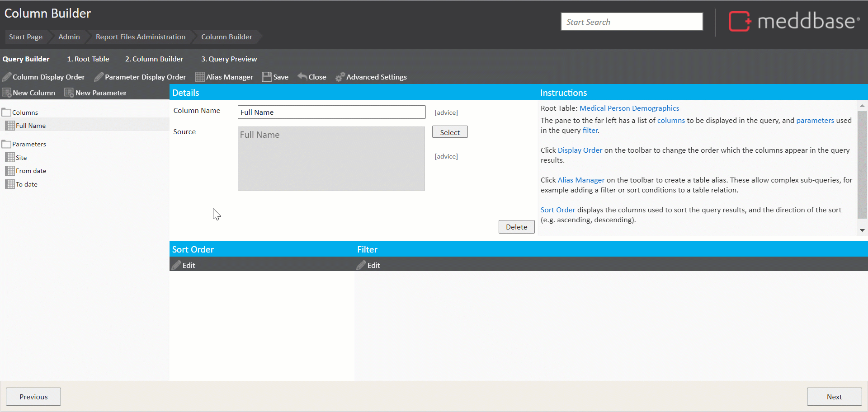Click the Filter Edit pencil icon

361,265
